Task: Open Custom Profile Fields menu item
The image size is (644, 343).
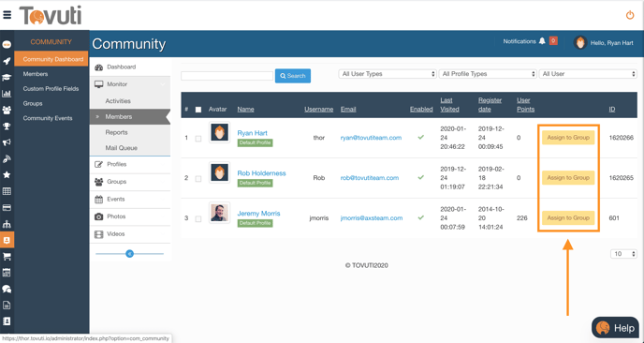Action: [51, 89]
